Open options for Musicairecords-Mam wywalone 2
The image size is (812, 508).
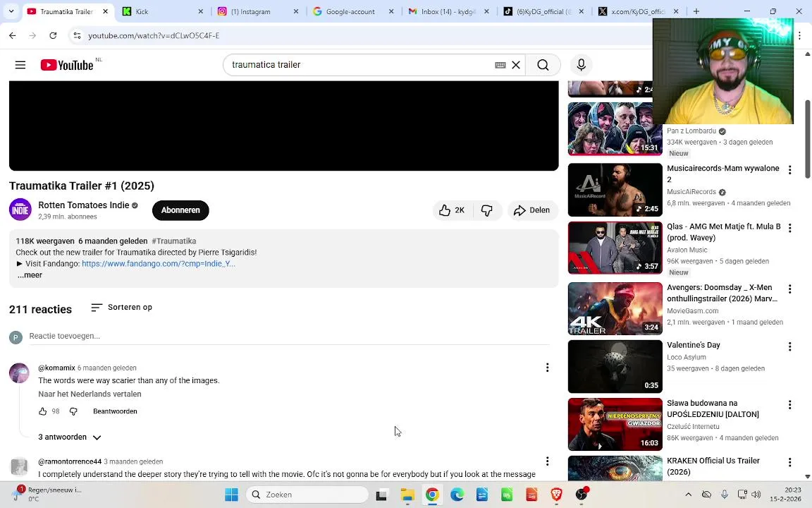pyautogui.click(x=789, y=169)
